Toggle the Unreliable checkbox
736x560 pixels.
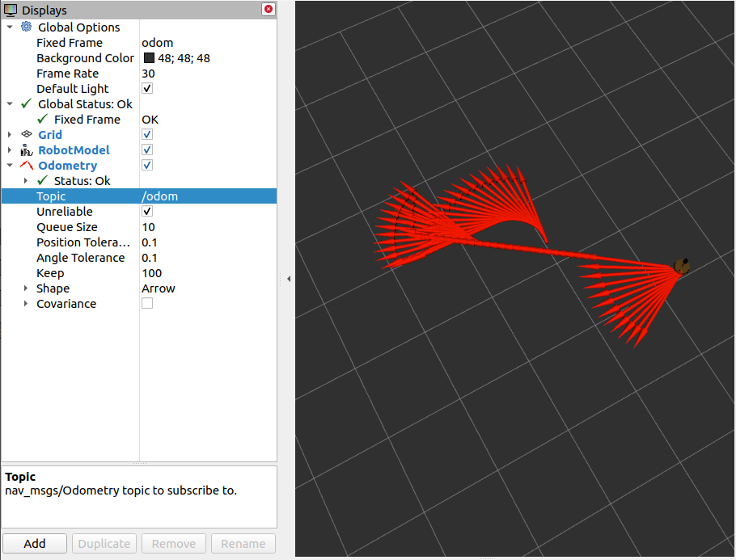(147, 212)
